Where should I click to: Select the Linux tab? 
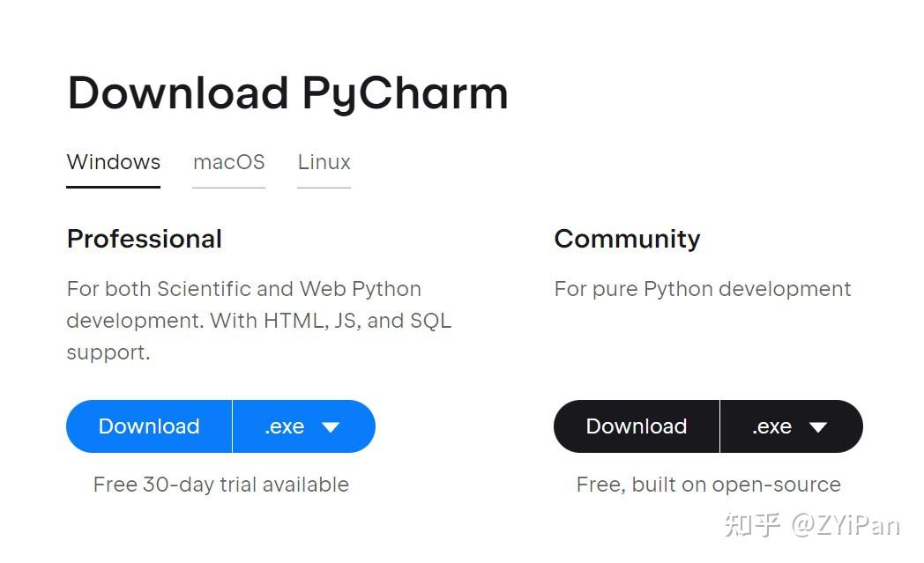pos(324,162)
